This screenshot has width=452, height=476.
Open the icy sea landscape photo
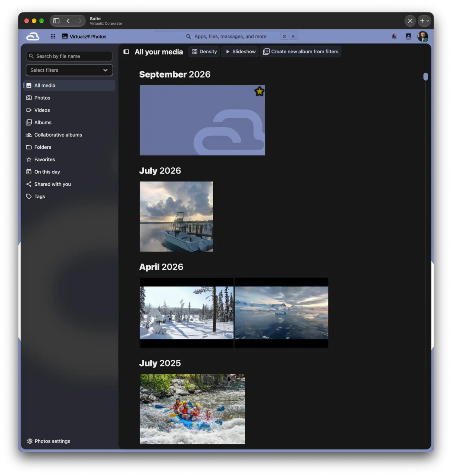(x=281, y=313)
